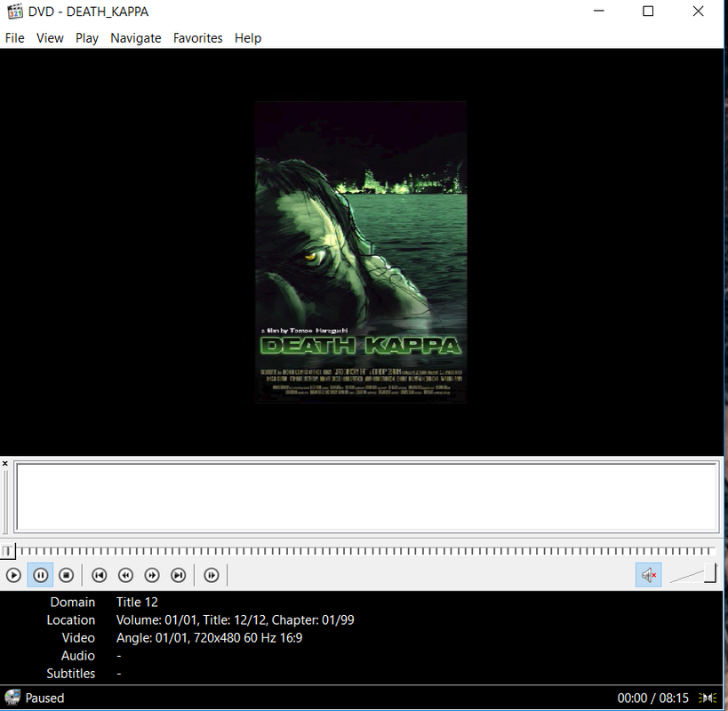This screenshot has width=728, height=711.
Task: Toggle the mute speaker button
Action: point(648,575)
